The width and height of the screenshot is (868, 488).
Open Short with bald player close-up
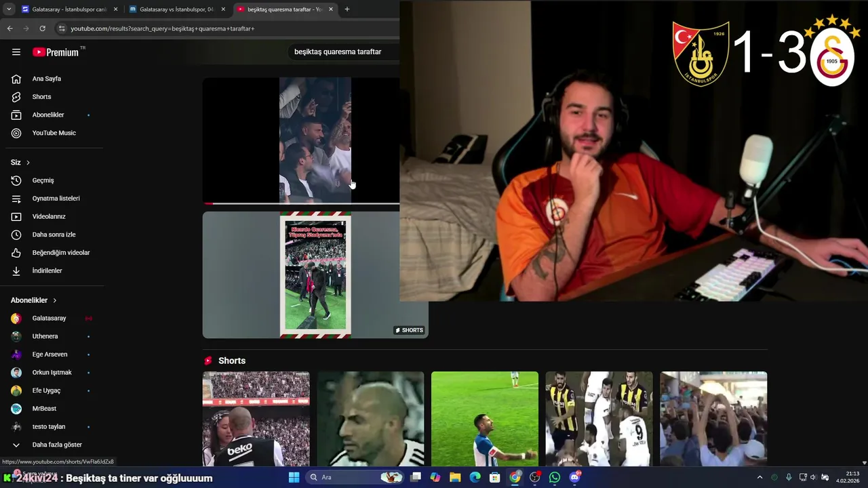click(370, 419)
